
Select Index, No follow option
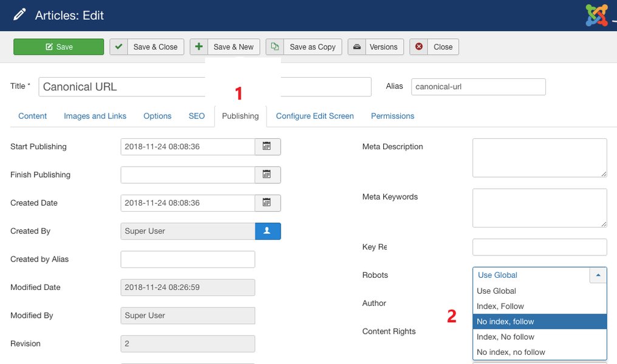[539, 337]
